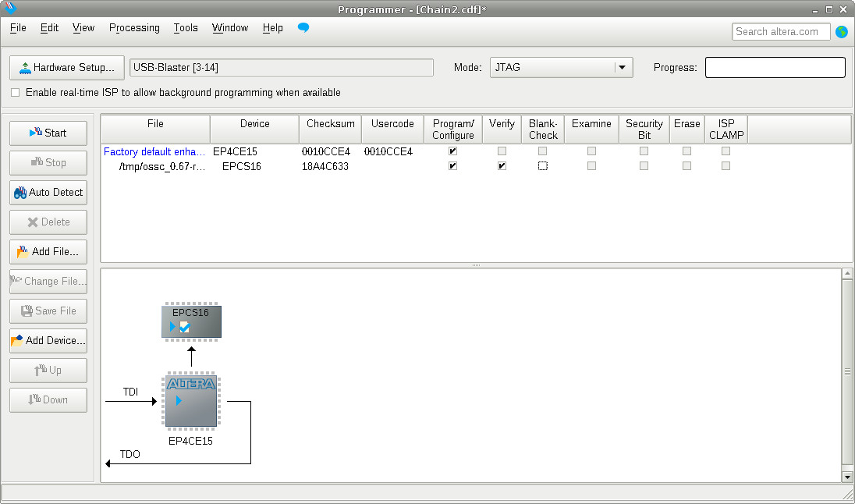Click the Search altera.com field
Viewport: 855px width, 504px height.
(781, 32)
